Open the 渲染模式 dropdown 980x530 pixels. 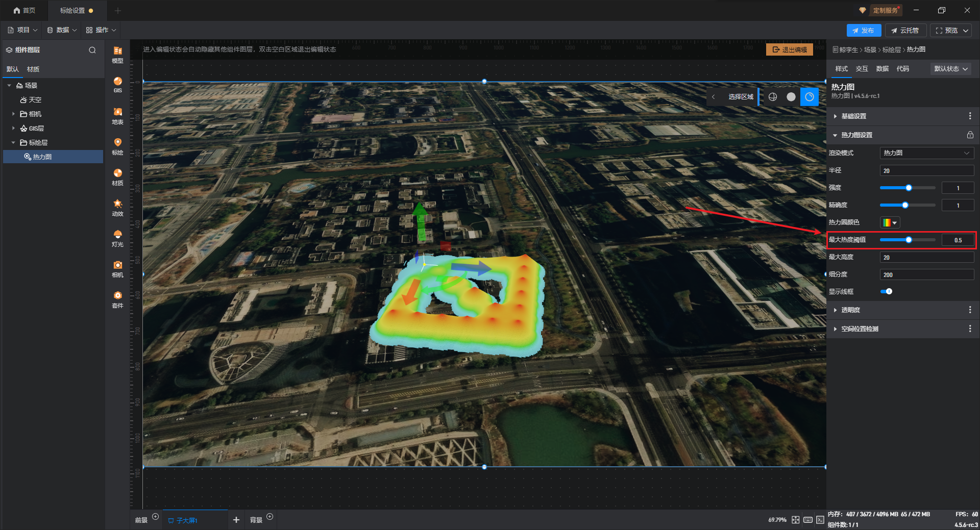click(927, 153)
